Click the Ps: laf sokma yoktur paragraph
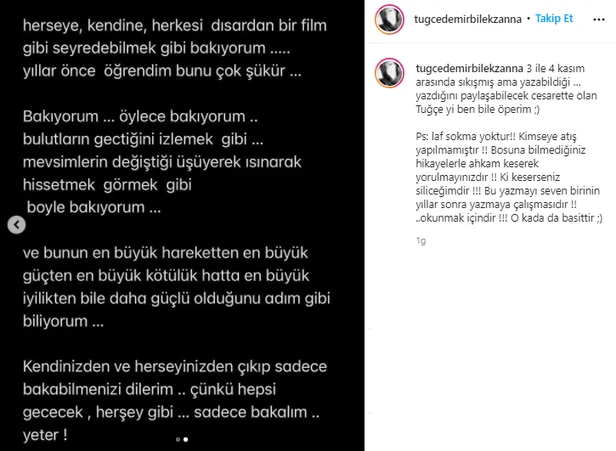Viewport: 616px width, 451px height. coord(509,177)
